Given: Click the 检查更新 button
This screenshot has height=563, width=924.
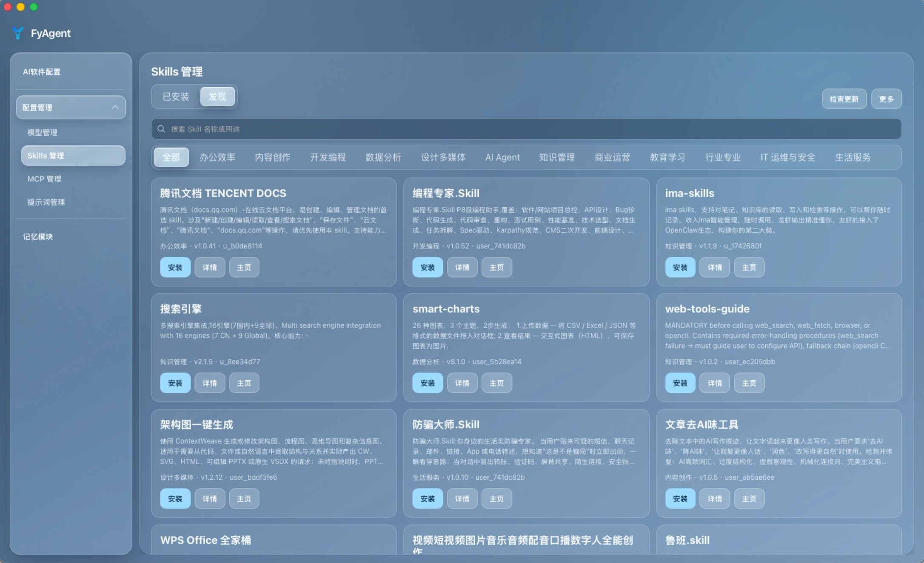Looking at the screenshot, I should click(844, 99).
